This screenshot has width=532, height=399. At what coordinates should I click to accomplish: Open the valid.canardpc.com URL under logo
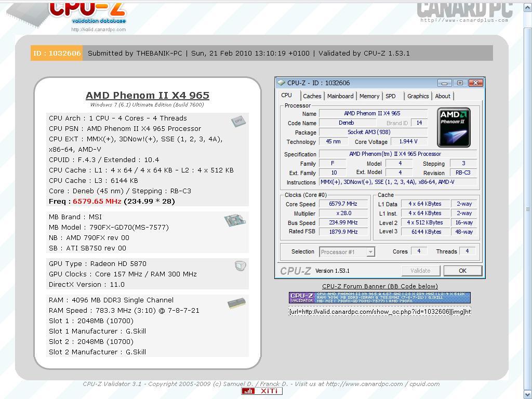[98, 30]
